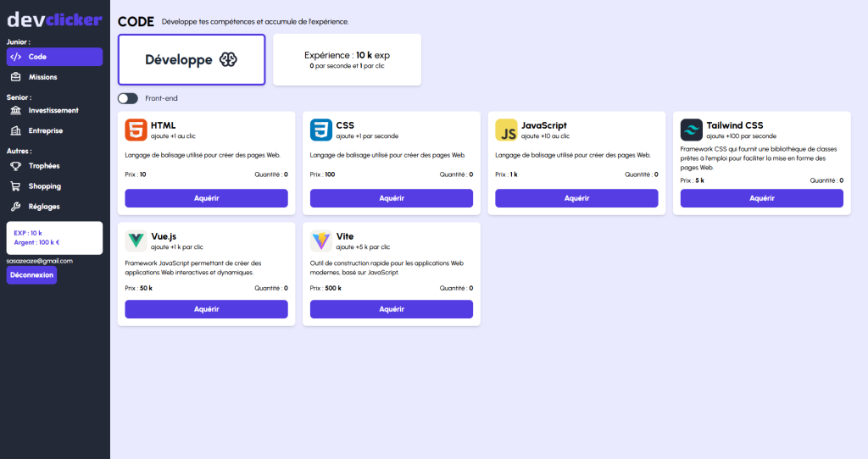Click the Expérience stats card
The height and width of the screenshot is (459, 868).
pos(347,59)
